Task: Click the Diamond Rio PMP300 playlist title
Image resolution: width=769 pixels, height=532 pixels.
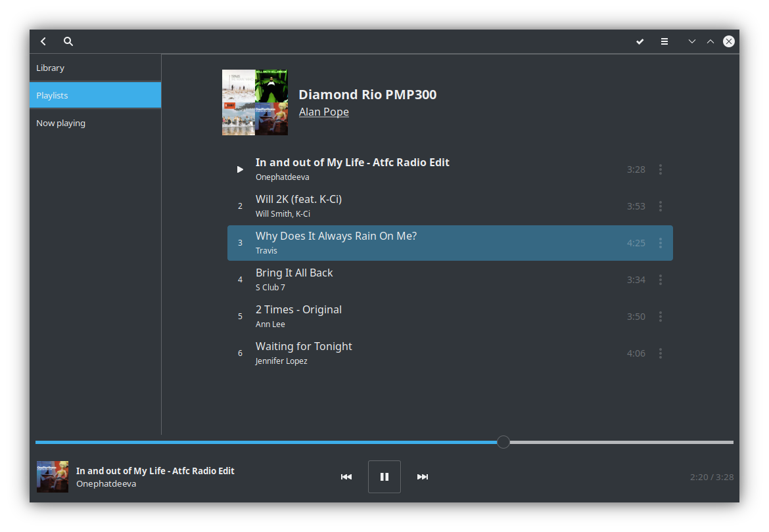Action: click(x=367, y=95)
